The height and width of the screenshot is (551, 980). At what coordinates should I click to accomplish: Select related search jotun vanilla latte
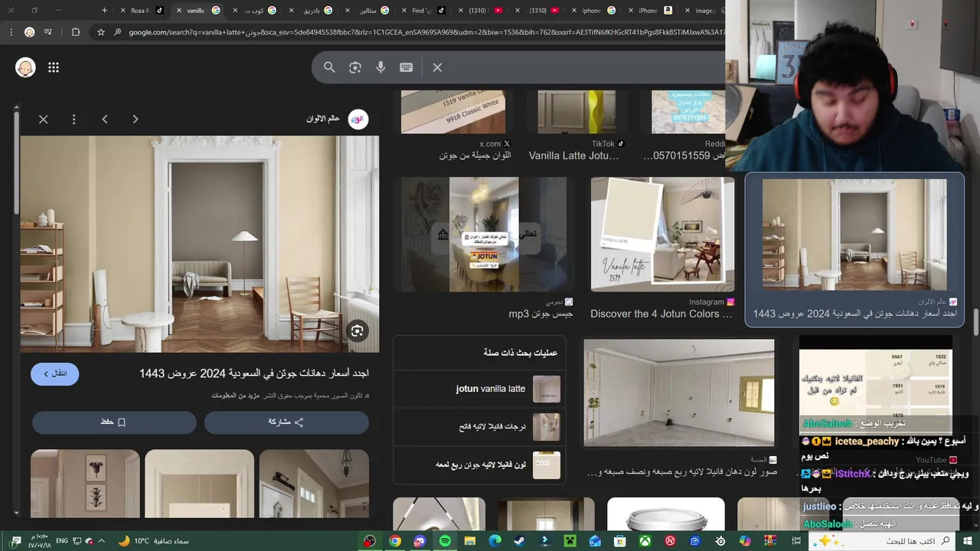tap(479, 389)
